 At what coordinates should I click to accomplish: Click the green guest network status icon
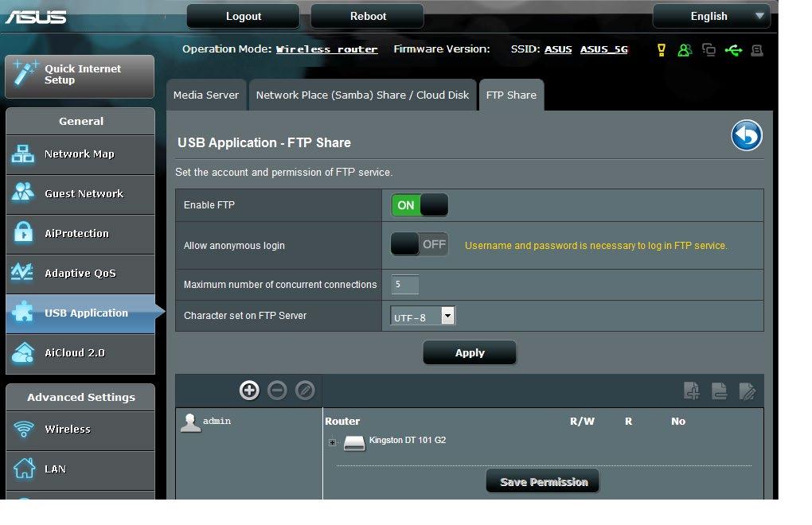[x=685, y=50]
